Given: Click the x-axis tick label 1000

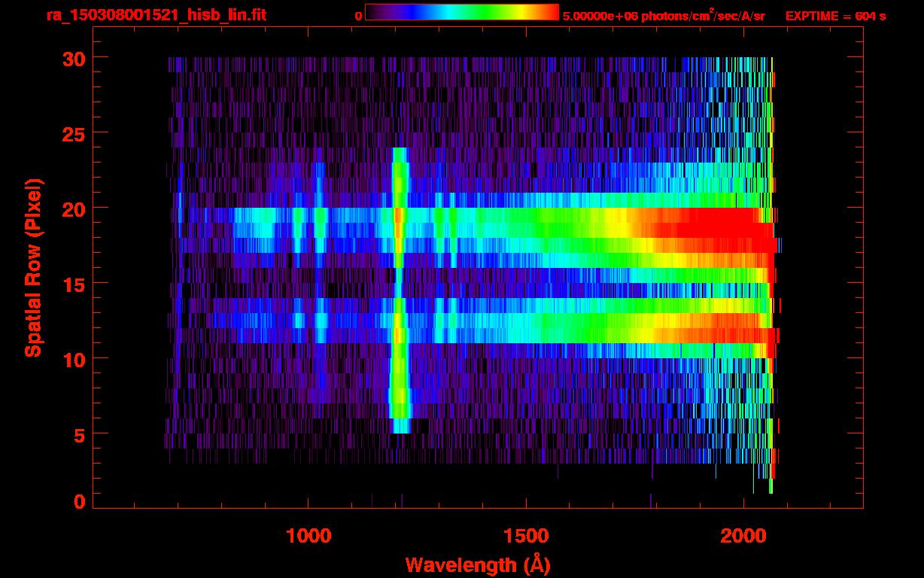Looking at the screenshot, I should pos(309,536).
